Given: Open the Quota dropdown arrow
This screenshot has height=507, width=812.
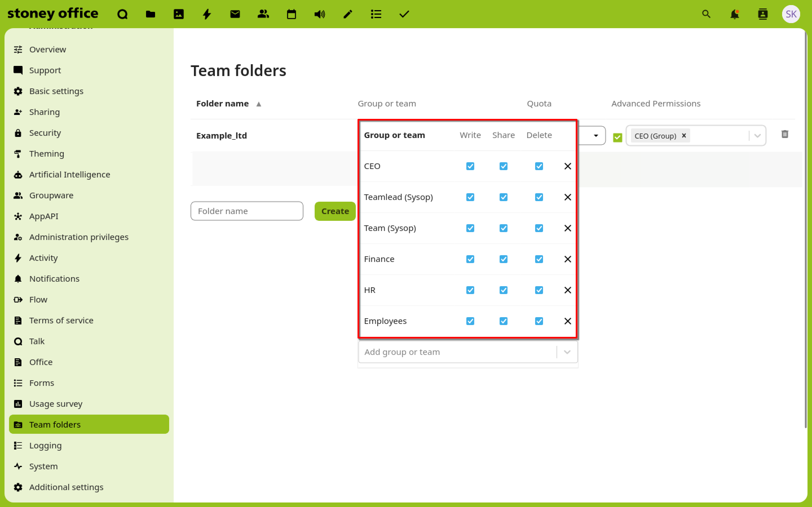Looking at the screenshot, I should (595, 135).
